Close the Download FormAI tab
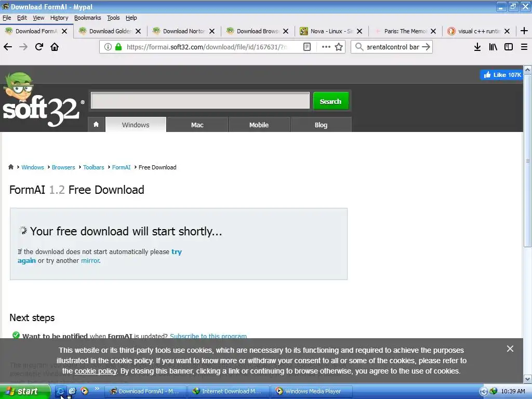Image resolution: width=532 pixels, height=399 pixels. [x=64, y=31]
